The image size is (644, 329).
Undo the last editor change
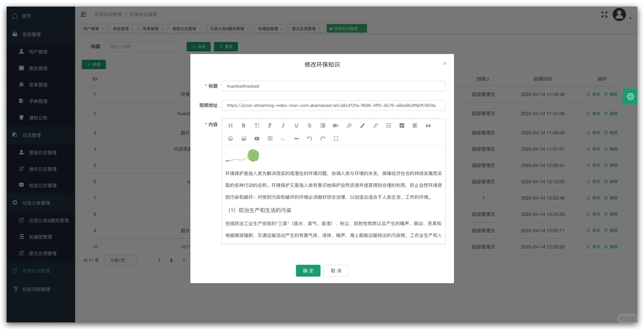click(309, 139)
